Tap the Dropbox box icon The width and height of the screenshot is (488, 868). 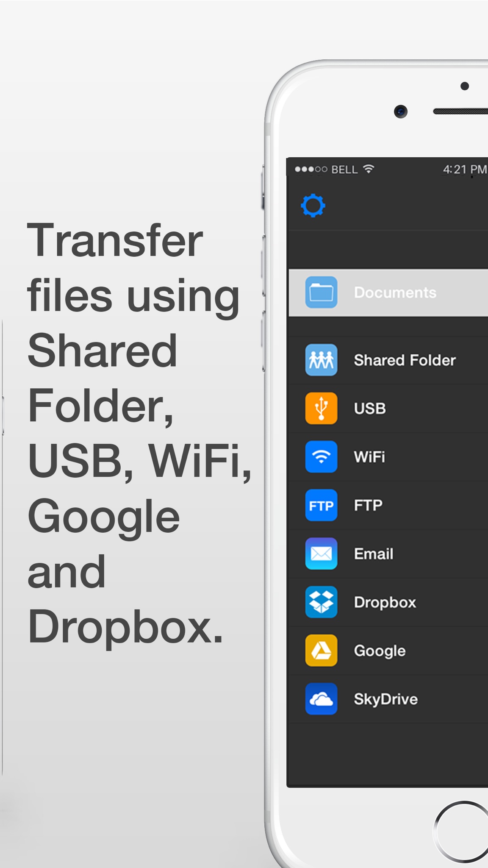321,602
